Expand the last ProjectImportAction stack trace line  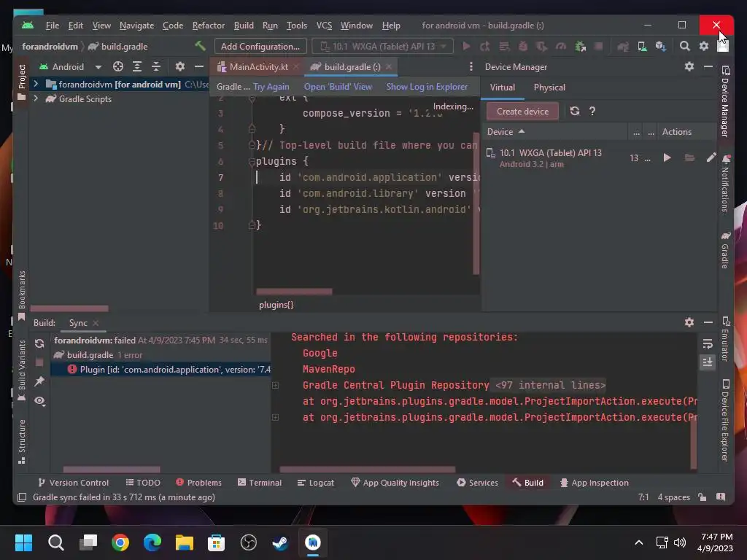[x=275, y=417]
